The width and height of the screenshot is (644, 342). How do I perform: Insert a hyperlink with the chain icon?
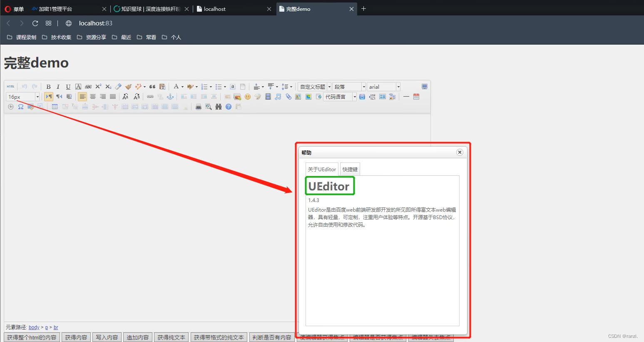pyautogui.click(x=149, y=96)
